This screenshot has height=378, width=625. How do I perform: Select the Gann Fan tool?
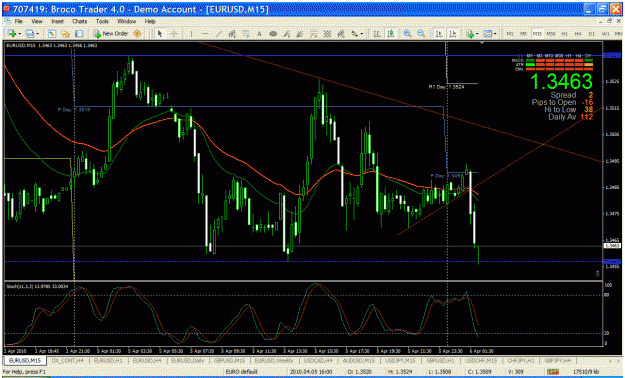click(x=300, y=34)
